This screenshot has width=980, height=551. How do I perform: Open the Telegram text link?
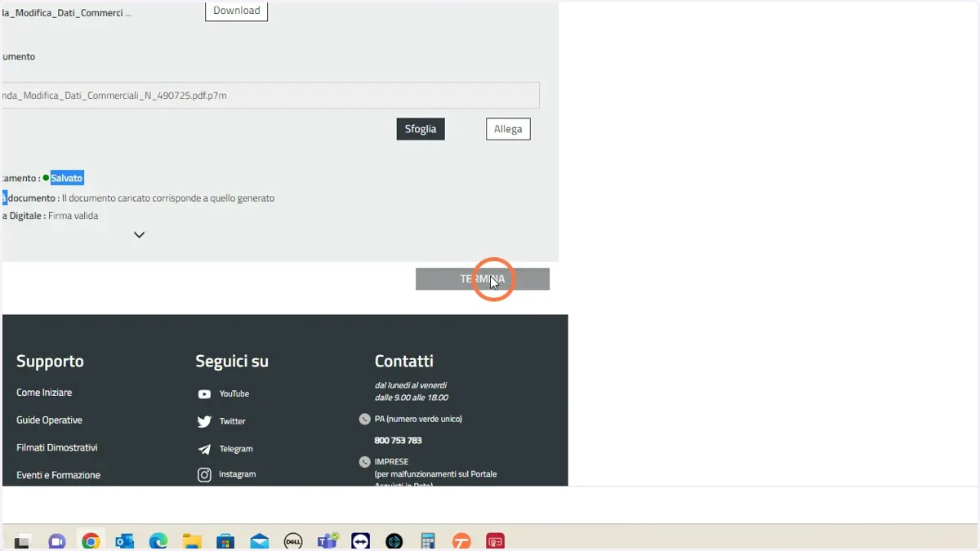point(236,449)
